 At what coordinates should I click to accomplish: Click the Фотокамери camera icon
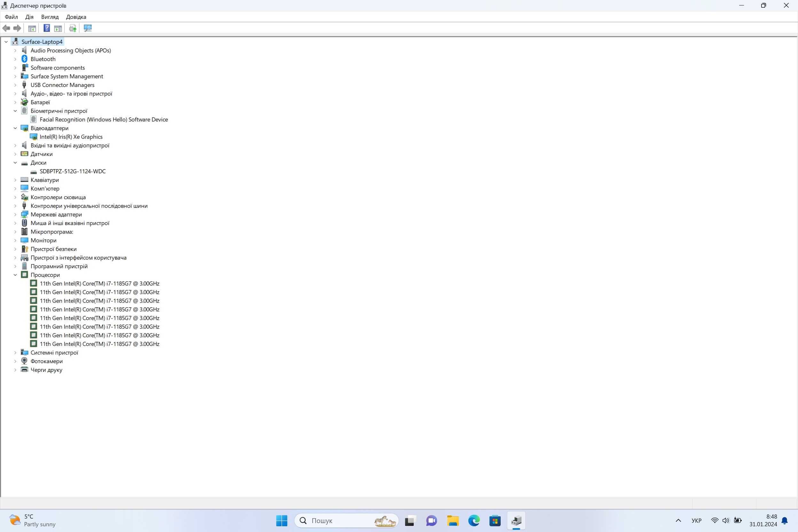coord(24,361)
